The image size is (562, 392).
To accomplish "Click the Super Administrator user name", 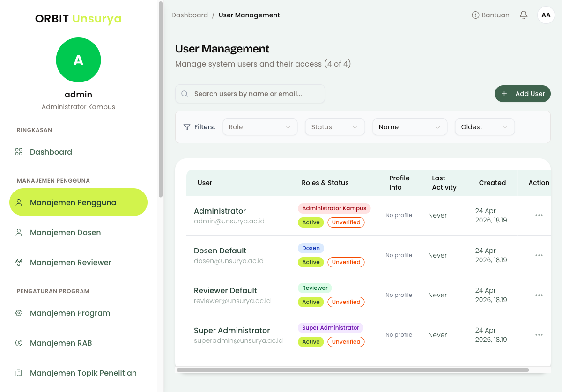I will [x=232, y=330].
